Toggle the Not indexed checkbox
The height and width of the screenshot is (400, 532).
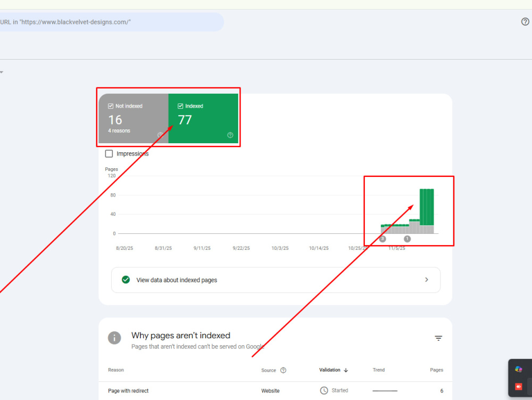click(x=111, y=106)
